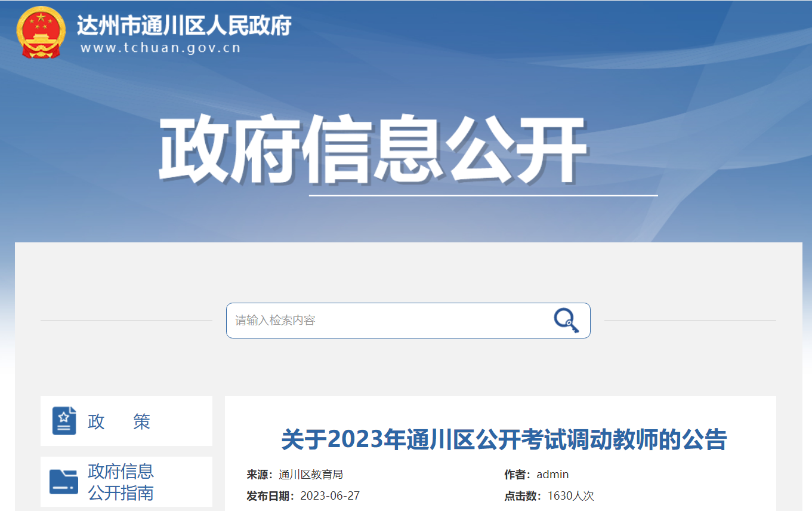Click the author value admin
This screenshot has width=812, height=511.
click(552, 475)
